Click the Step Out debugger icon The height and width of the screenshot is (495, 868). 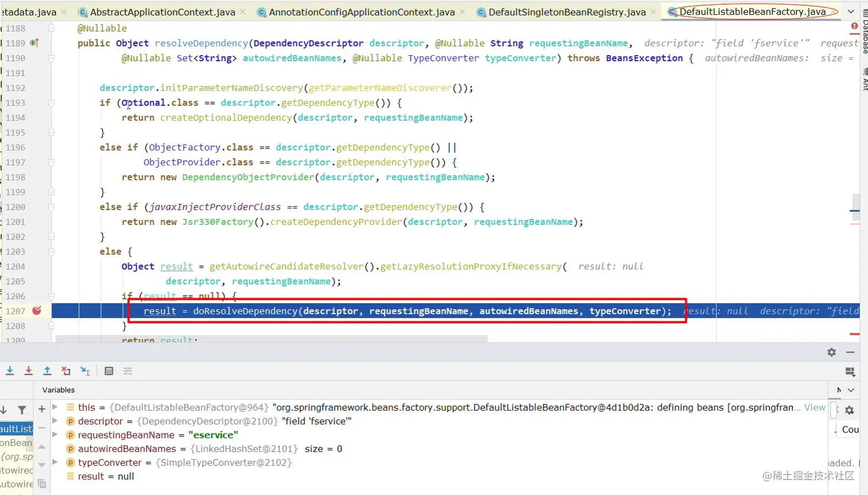point(47,371)
